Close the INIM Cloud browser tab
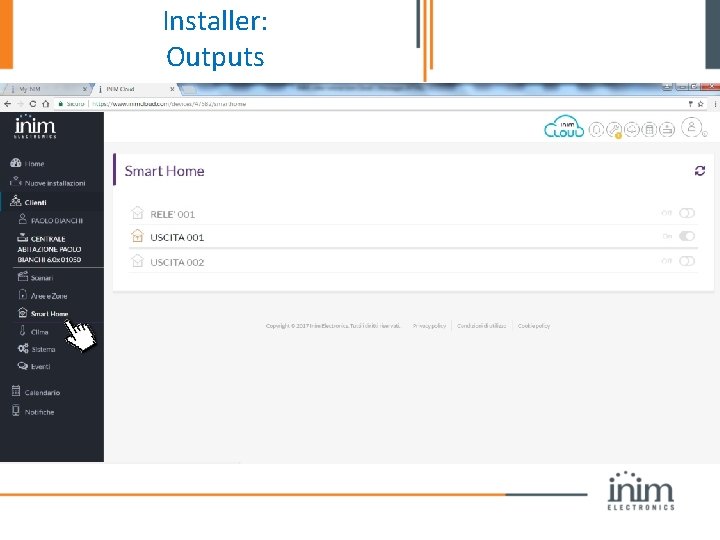This screenshot has height=540, width=720. coord(172,89)
